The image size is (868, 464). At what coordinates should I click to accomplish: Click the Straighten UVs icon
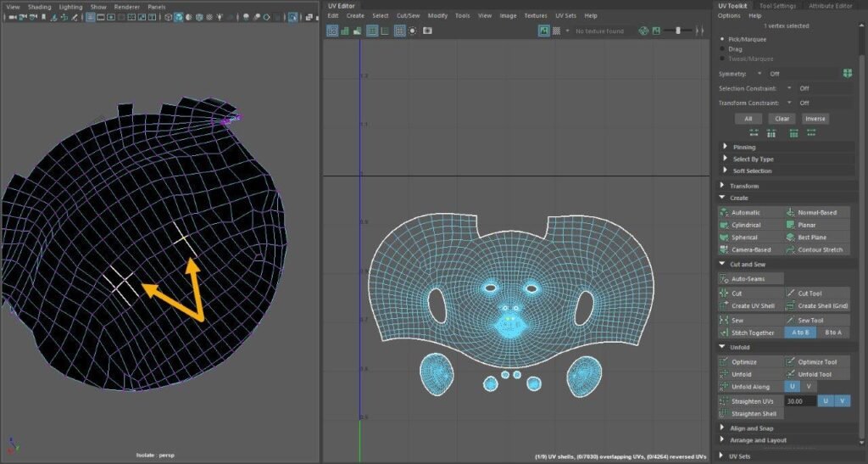tap(724, 401)
